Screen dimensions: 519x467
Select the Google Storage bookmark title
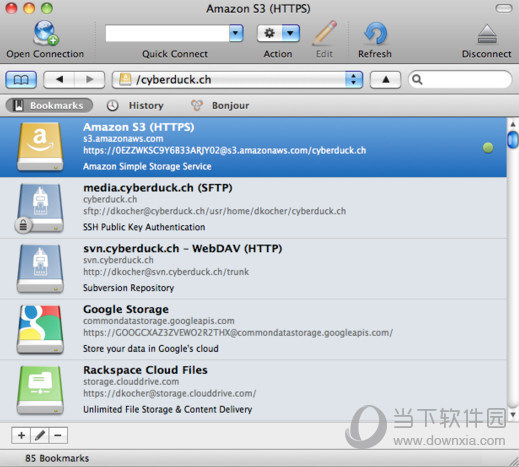[126, 309]
